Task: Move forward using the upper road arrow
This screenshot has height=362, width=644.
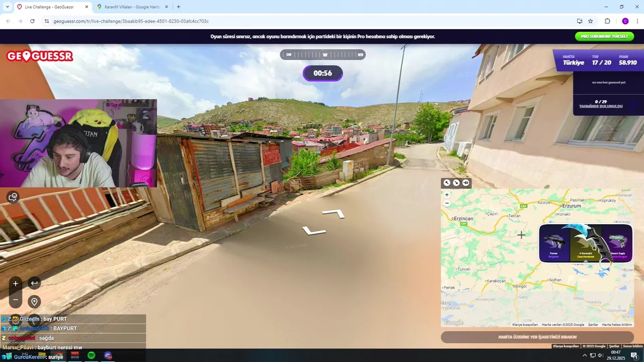Action: [333, 214]
